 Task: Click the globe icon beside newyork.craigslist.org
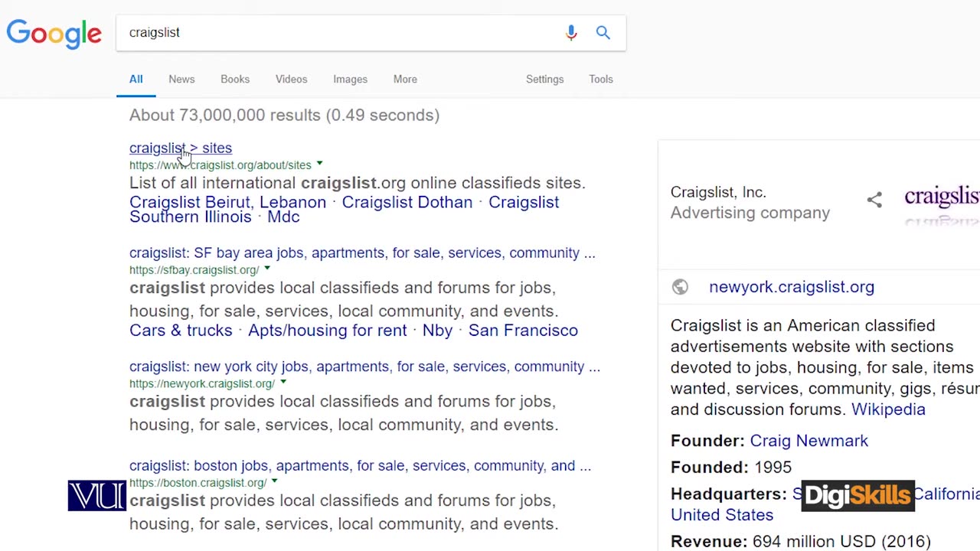click(x=680, y=287)
